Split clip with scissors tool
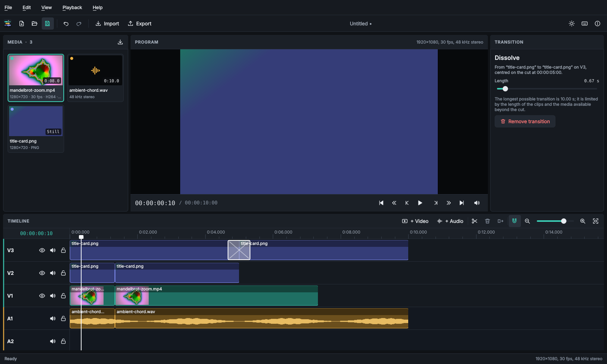The image size is (607, 364). pos(475,221)
